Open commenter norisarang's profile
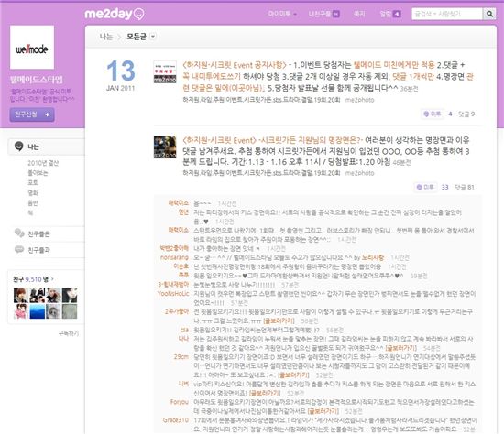 click(174, 257)
